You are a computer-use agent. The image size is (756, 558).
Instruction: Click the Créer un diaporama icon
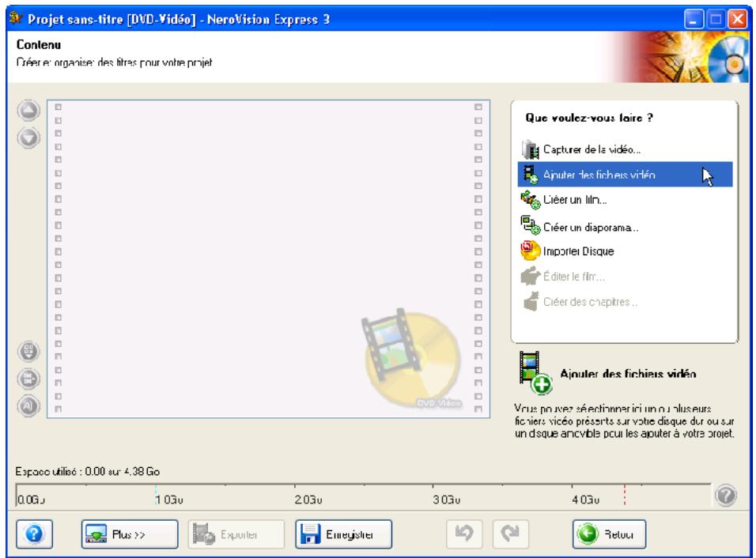531,225
